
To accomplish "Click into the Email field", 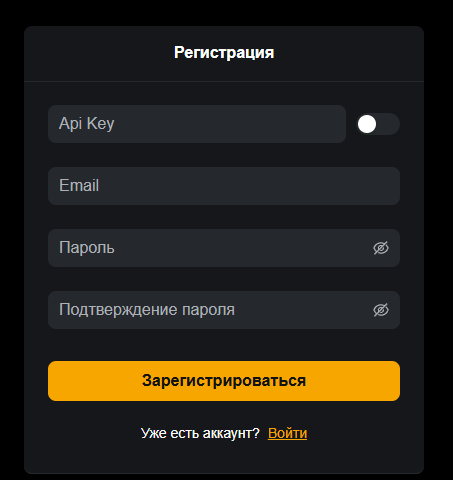I will (x=224, y=186).
